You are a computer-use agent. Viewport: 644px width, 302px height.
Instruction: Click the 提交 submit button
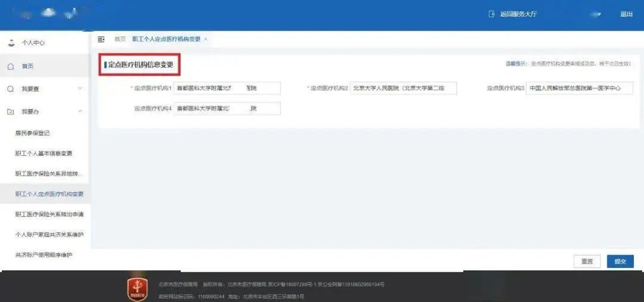620,261
